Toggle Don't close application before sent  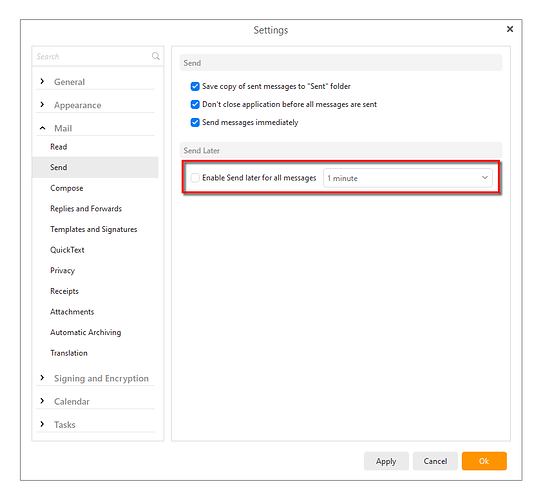coord(195,104)
